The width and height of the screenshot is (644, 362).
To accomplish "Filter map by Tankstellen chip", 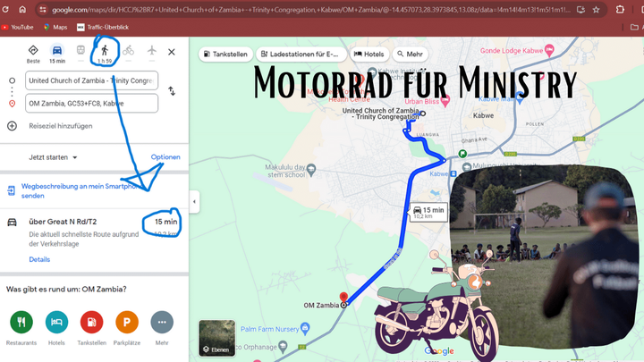I will tap(225, 55).
